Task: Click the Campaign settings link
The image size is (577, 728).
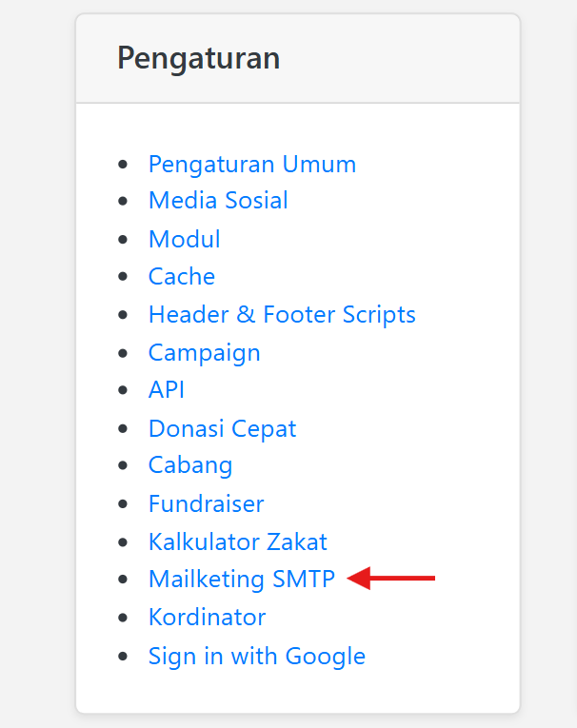Action: [x=204, y=352]
